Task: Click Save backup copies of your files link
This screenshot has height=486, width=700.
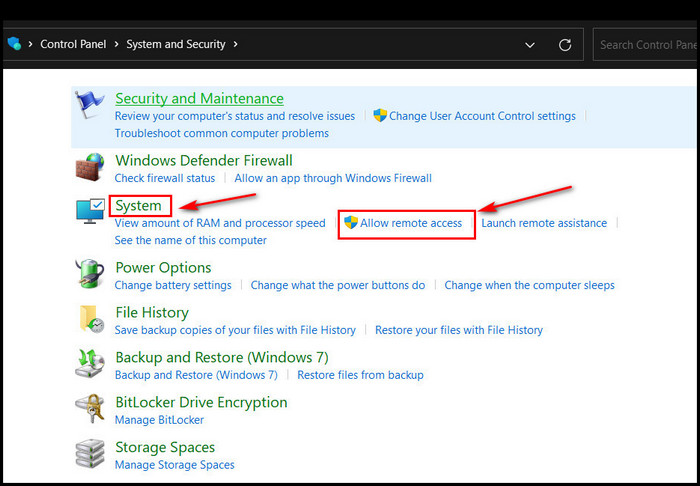Action: (235, 330)
